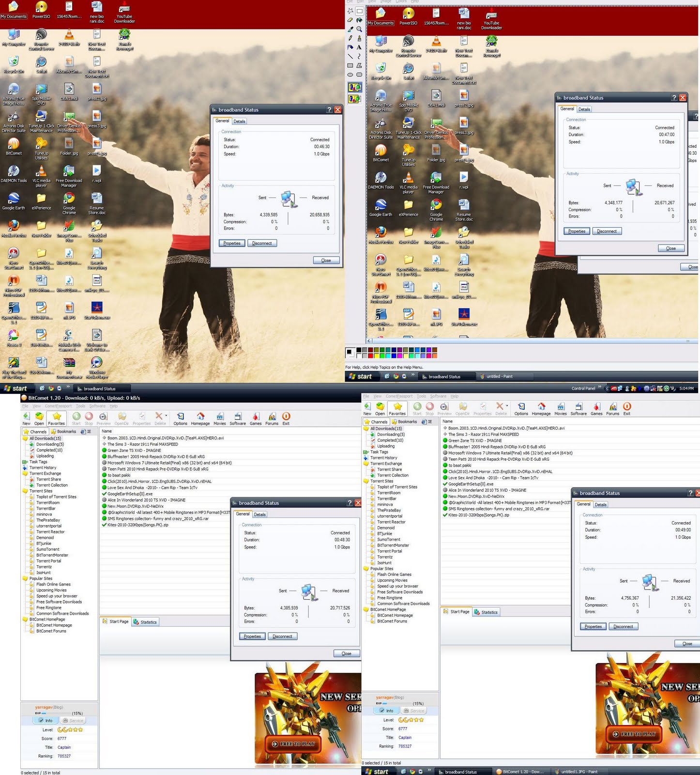The height and width of the screenshot is (775, 700).
Task: Click Exit in the titled BitComet 1.20 window
Action: click(286, 418)
